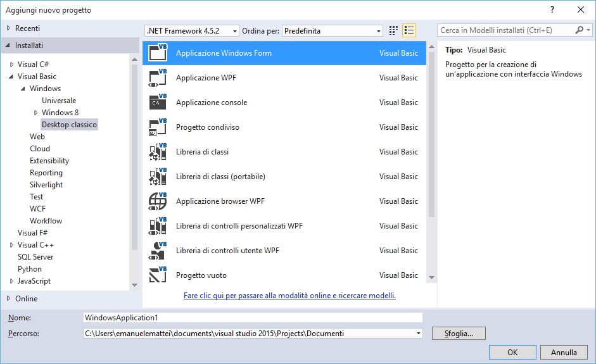Select SQL Server in the tree
The image size is (596, 364).
click(35, 257)
